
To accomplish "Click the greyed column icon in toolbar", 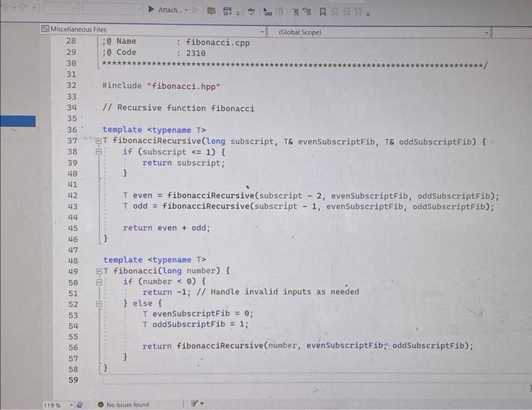I will 279,12.
